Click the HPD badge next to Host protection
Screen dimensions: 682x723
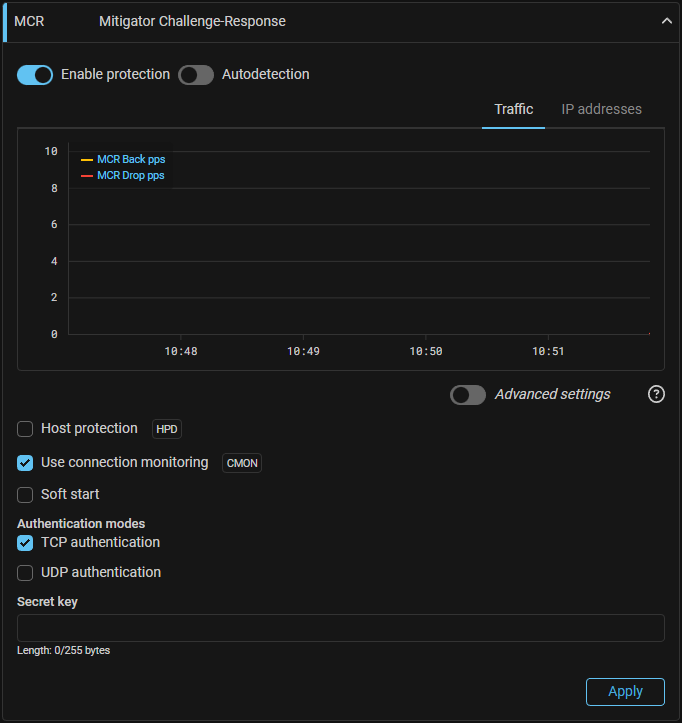pyautogui.click(x=167, y=429)
